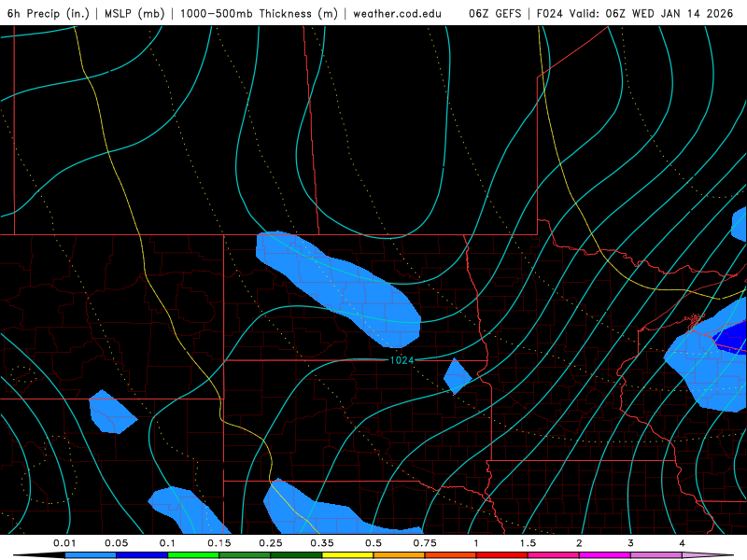Click the magenta legend swatch after 2
The image size is (747, 560).
(x=605, y=555)
